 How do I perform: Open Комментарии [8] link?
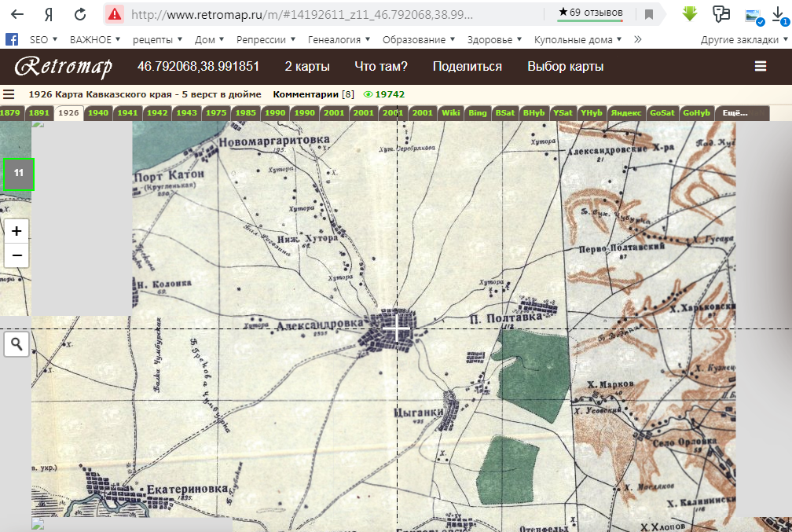pyautogui.click(x=313, y=94)
